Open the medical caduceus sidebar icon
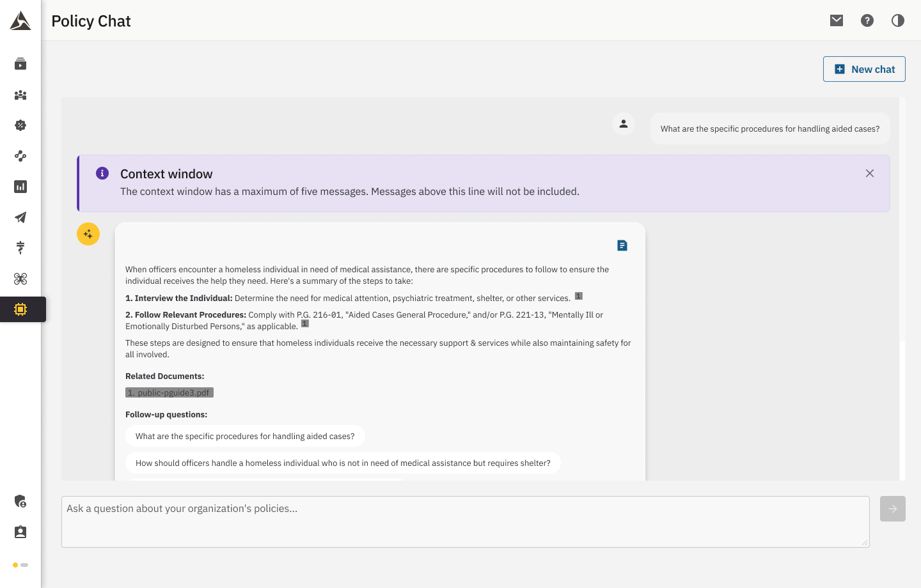The height and width of the screenshot is (588, 921). 20,247
